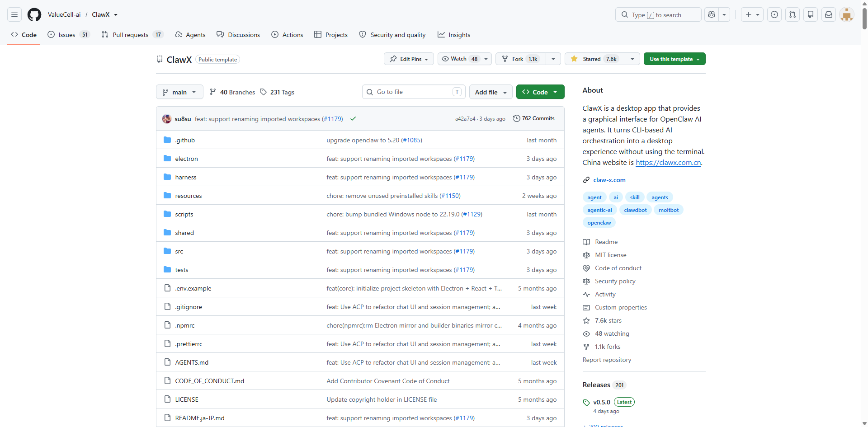
Task: View all 231 Tags
Action: tap(277, 92)
